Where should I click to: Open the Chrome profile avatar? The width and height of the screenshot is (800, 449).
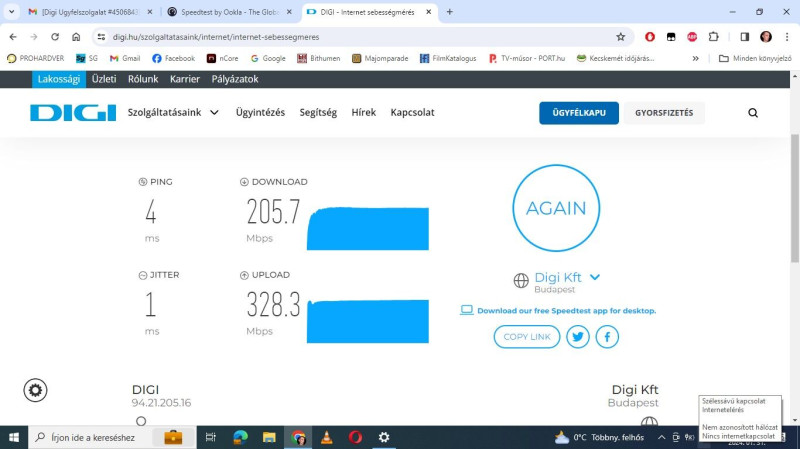766,37
